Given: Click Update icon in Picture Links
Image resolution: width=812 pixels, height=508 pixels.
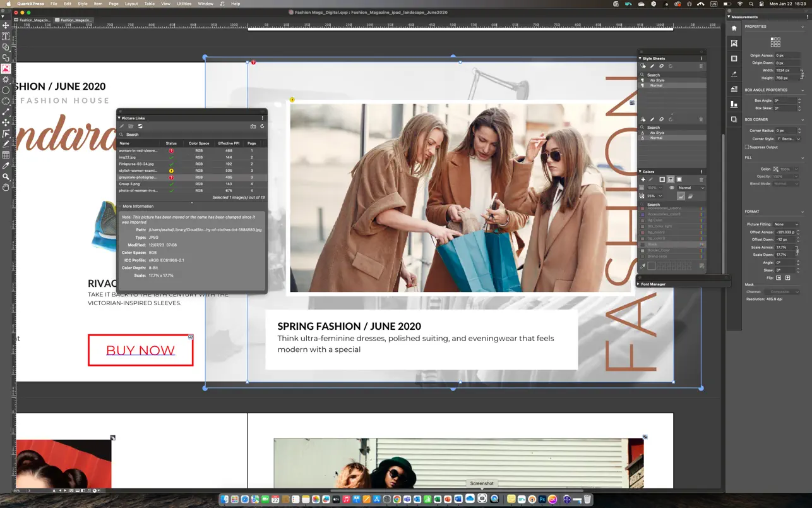Looking at the screenshot, I should tap(140, 126).
